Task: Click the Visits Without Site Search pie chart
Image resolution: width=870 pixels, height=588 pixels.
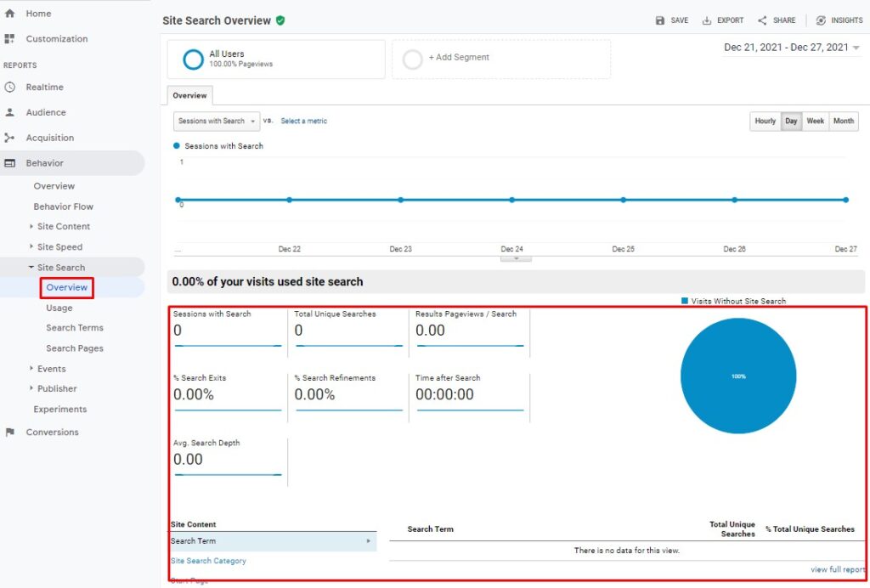Action: coord(737,375)
